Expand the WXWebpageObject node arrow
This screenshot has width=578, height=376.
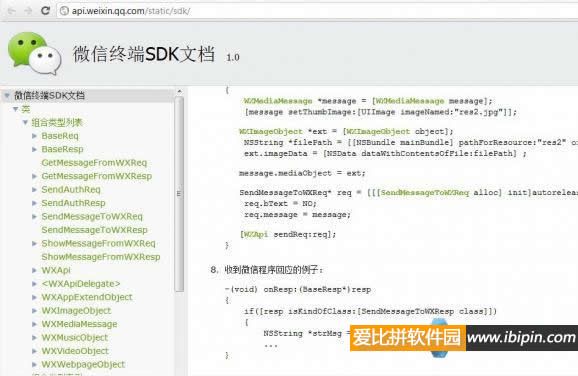click(35, 365)
